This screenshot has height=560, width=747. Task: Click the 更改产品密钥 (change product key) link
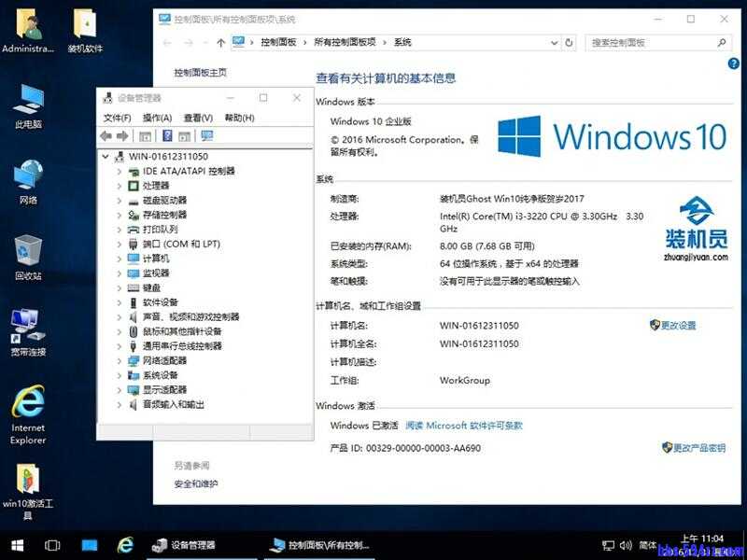698,448
